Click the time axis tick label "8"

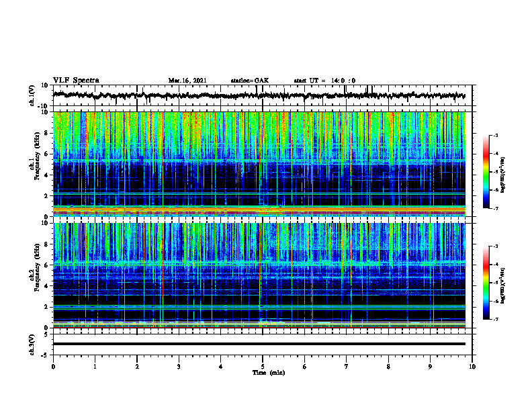point(388,367)
